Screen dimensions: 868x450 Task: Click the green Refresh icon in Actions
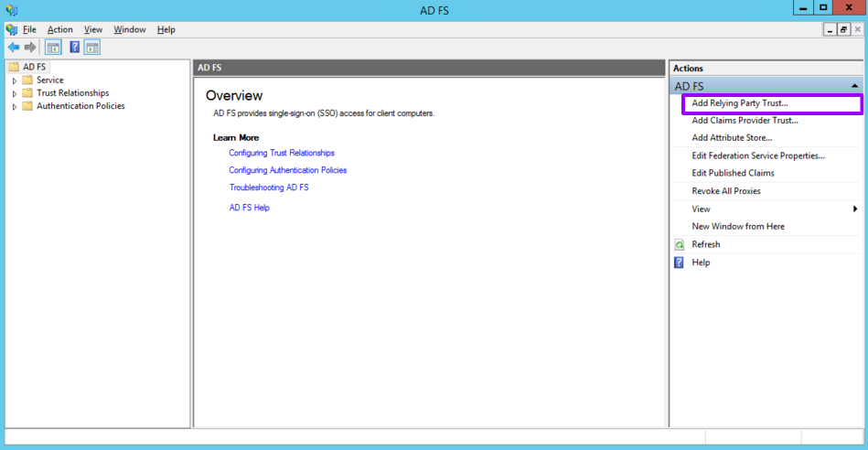click(x=680, y=244)
